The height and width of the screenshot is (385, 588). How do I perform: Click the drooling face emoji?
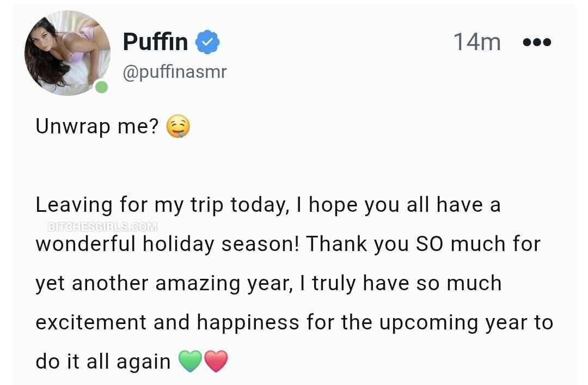click(x=177, y=127)
